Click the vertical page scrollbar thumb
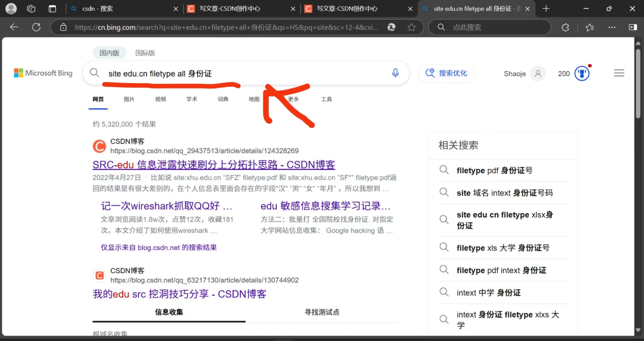This screenshot has height=341, width=644. click(638, 84)
